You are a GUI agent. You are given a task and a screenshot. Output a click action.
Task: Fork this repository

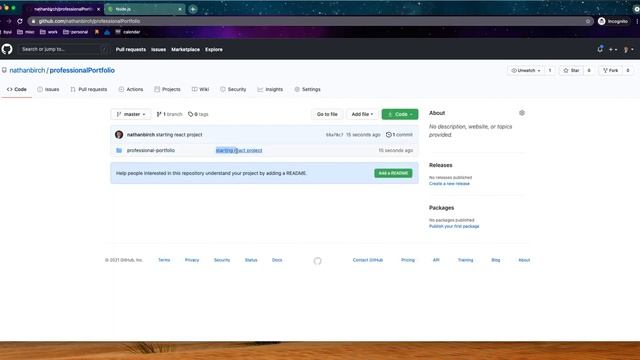610,71
